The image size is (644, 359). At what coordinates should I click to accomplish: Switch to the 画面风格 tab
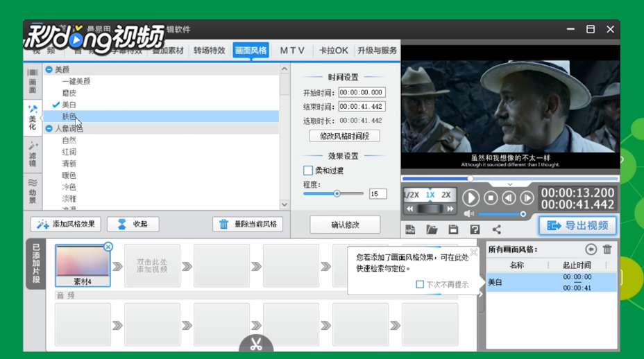pyautogui.click(x=251, y=51)
